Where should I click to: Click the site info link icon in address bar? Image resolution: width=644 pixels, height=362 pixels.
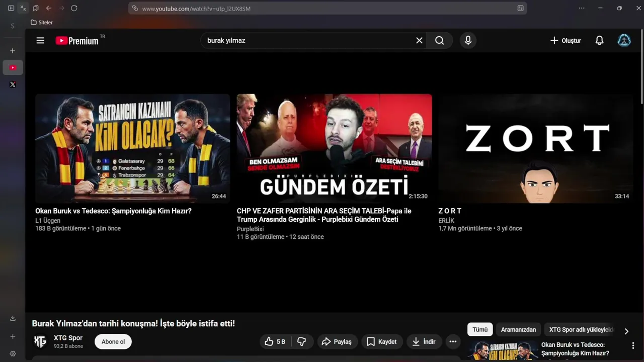[x=135, y=9]
